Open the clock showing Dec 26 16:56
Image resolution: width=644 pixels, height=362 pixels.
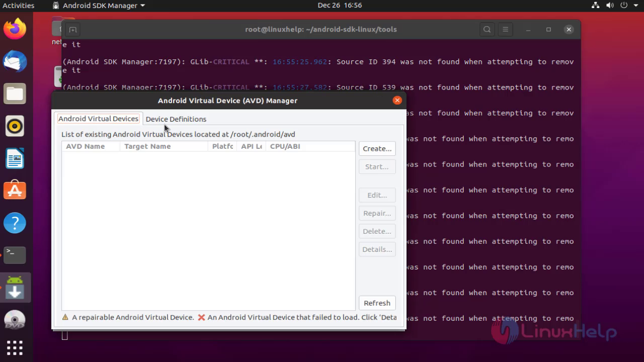pos(340,6)
